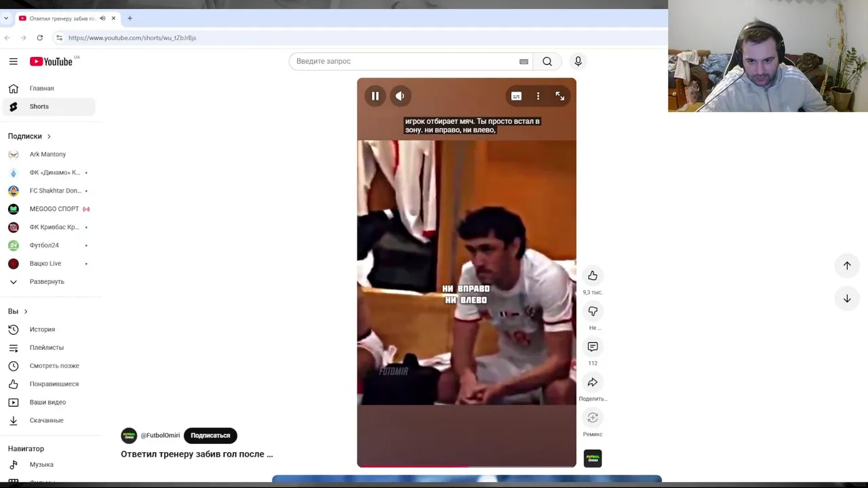Image resolution: width=868 pixels, height=488 pixels.
Task: Select the browser address bar URL
Action: pos(132,38)
